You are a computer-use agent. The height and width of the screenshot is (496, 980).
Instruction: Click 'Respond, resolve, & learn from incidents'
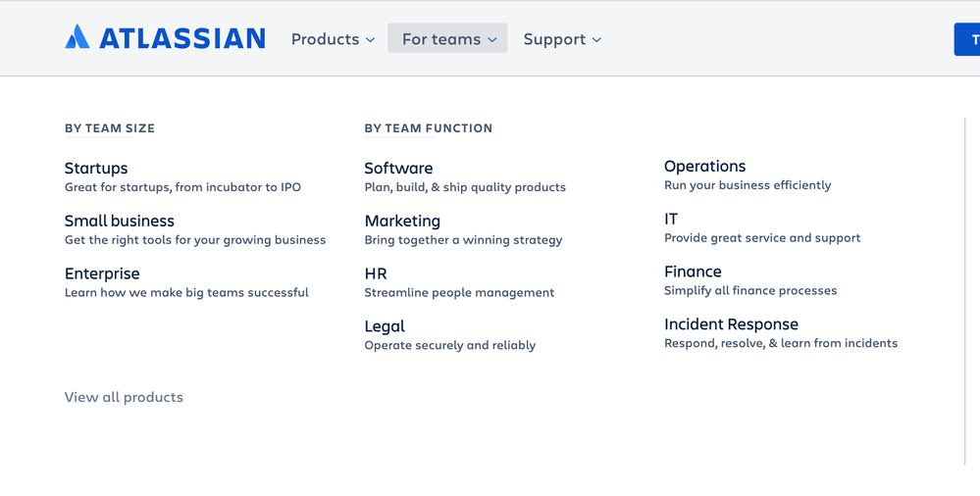coord(781,343)
